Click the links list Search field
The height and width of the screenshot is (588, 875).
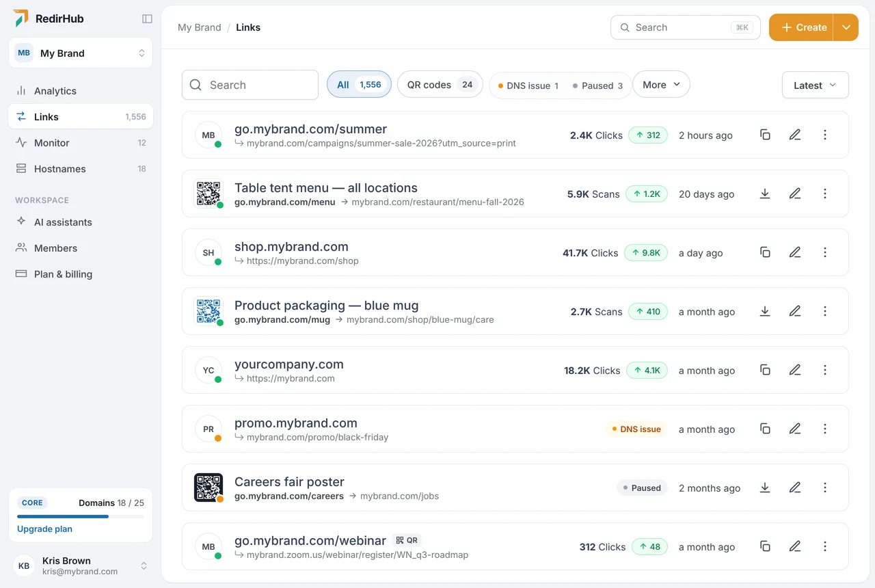250,85
